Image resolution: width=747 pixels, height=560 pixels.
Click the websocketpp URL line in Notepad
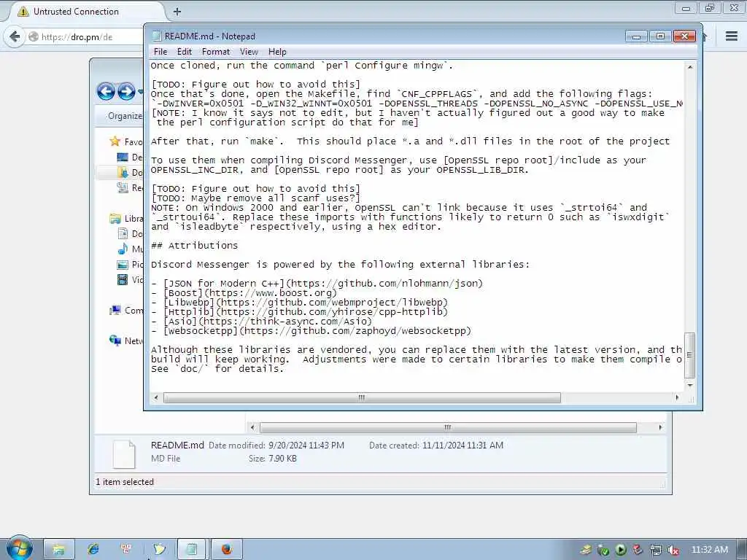(311, 331)
